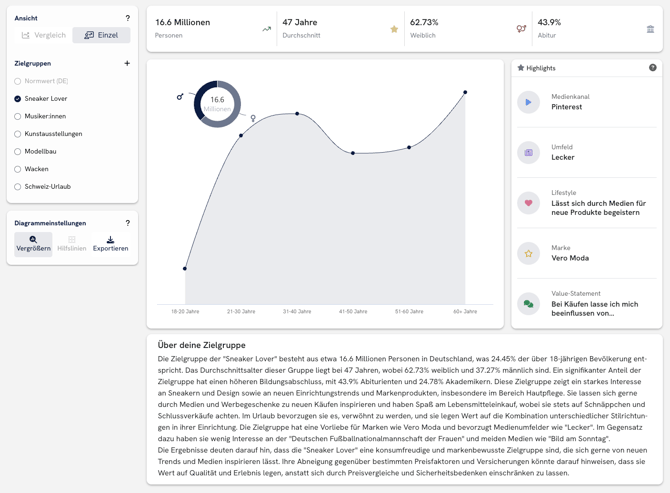This screenshot has width=670, height=493.
Task: Select the Musiker:innen target group
Action: click(18, 116)
